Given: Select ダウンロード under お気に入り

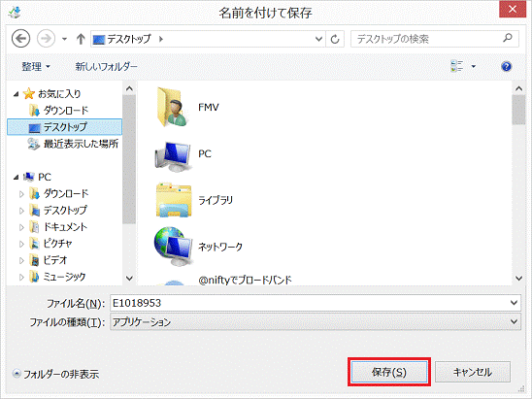Looking at the screenshot, I should (x=66, y=111).
